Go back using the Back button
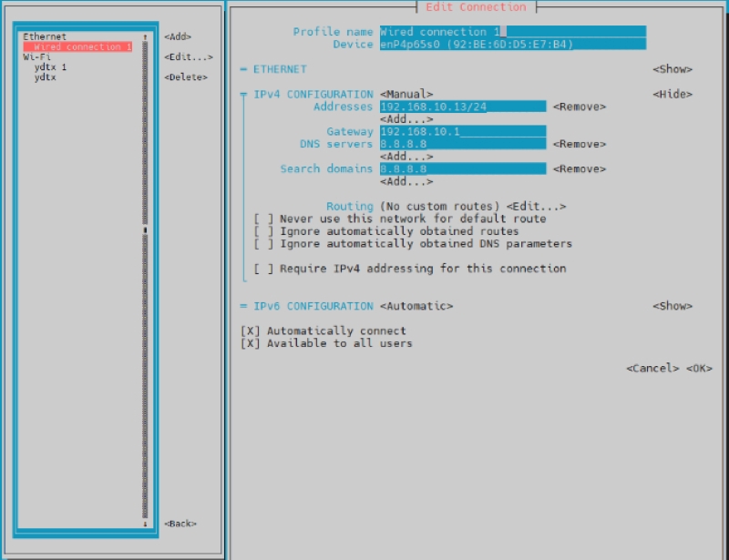 tap(180, 524)
